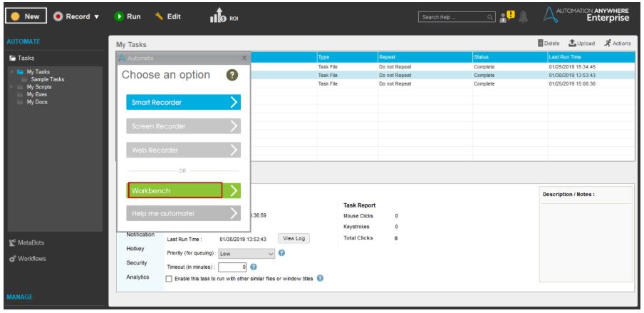Click Delete in My Tasks toolbar
The width and height of the screenshot is (644, 313).
click(549, 43)
